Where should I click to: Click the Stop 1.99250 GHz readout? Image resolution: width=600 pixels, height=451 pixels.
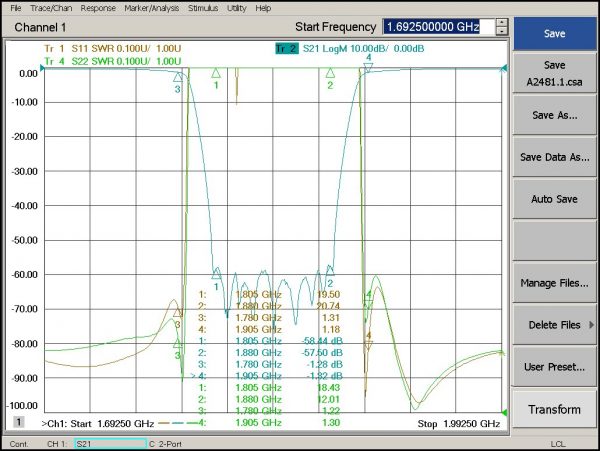(458, 424)
